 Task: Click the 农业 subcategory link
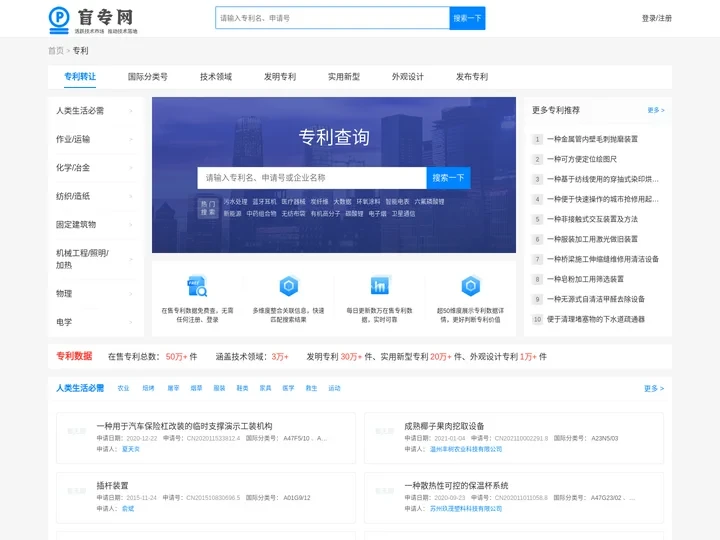pyautogui.click(x=124, y=388)
